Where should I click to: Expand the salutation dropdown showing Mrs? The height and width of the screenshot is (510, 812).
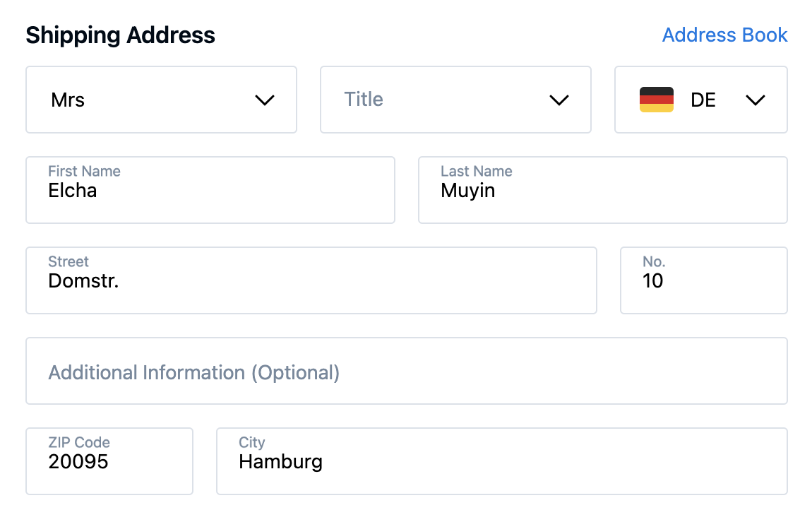[161, 100]
